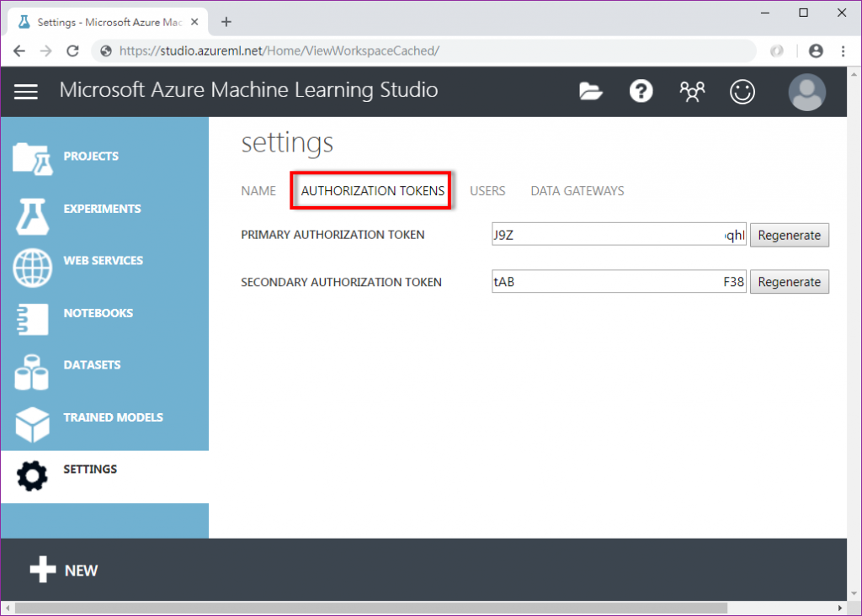The width and height of the screenshot is (862, 616).
Task: Regenerate the primary authorization token
Action: pyautogui.click(x=790, y=235)
